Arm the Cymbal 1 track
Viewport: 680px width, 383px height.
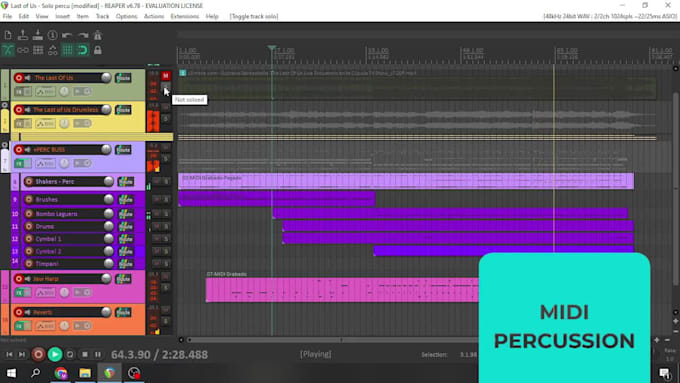click(29, 239)
